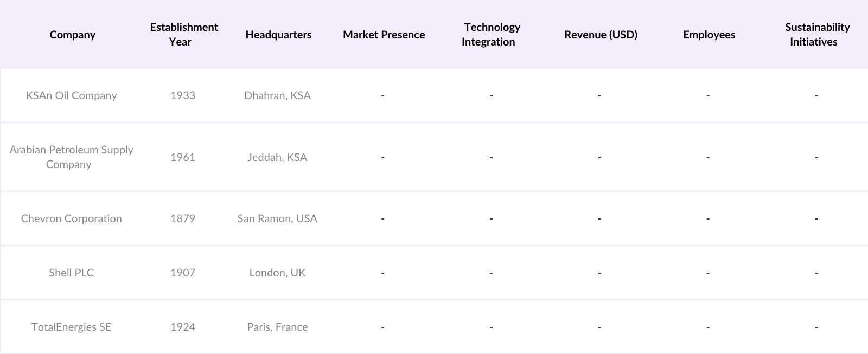Select the Sustainability Initiatives header
Viewport: 868px width, 354px height.
click(x=816, y=35)
